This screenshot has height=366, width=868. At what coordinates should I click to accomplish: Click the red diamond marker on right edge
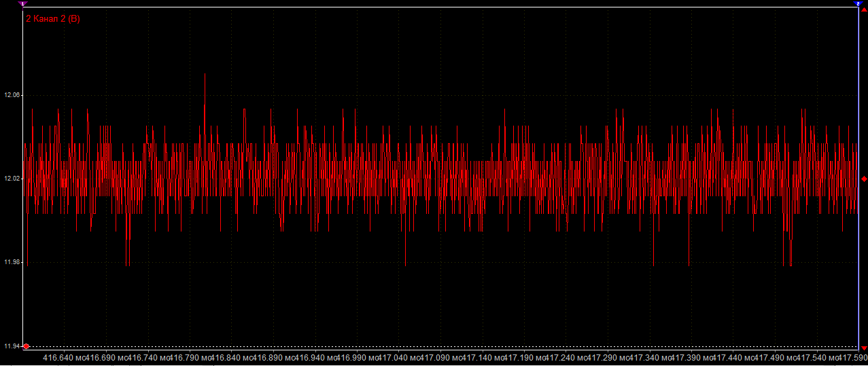coord(864,179)
